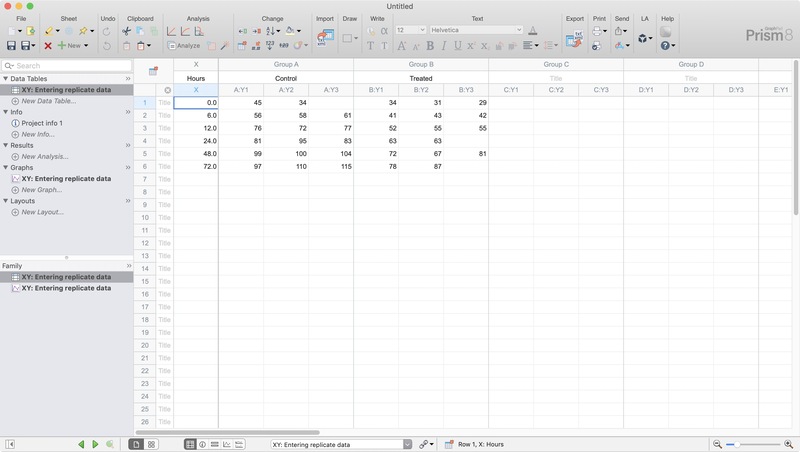
Task: Click the Analyze button
Action: [x=184, y=46]
